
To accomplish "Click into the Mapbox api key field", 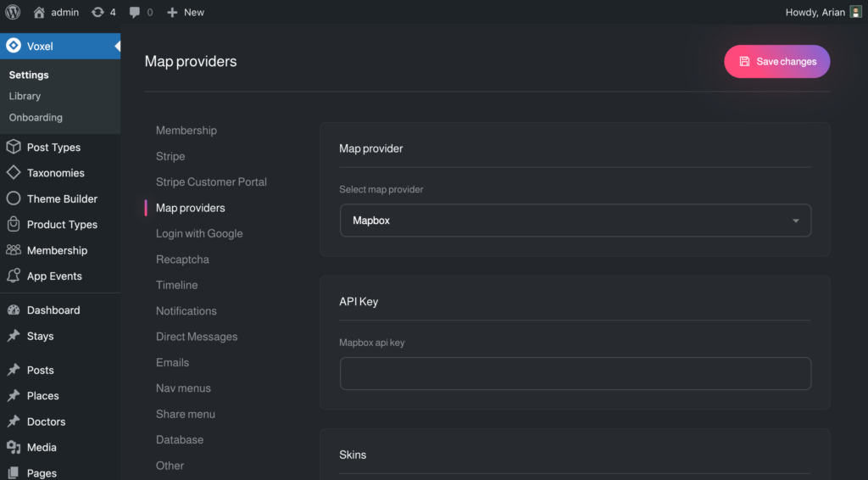I will coord(575,373).
